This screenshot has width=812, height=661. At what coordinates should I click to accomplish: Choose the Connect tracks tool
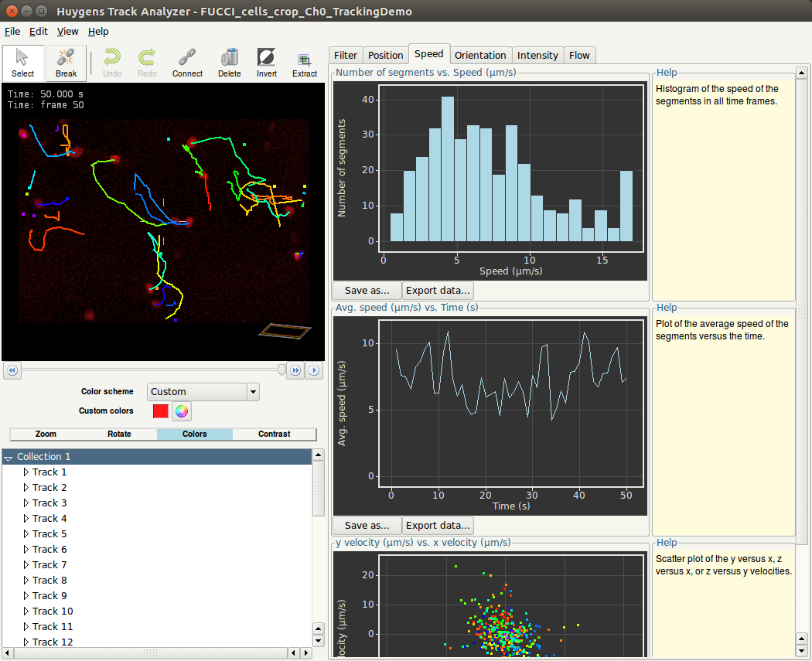pyautogui.click(x=187, y=63)
